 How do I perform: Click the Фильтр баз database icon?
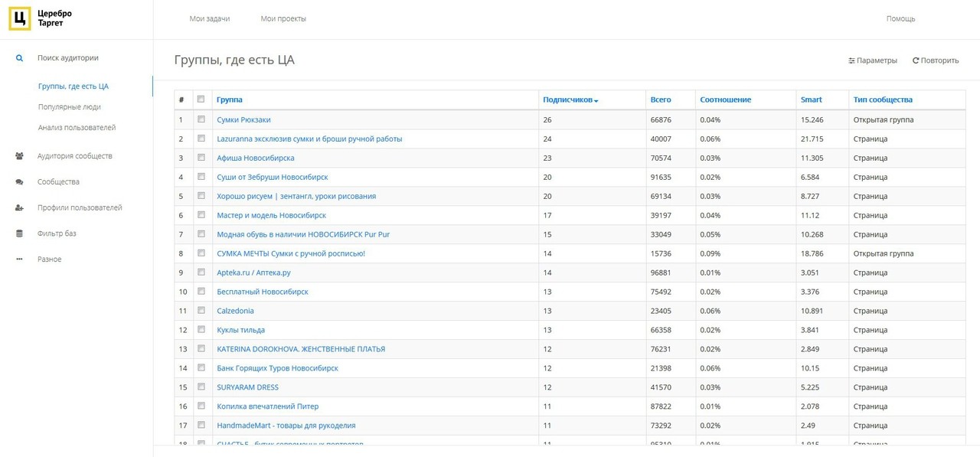click(19, 233)
